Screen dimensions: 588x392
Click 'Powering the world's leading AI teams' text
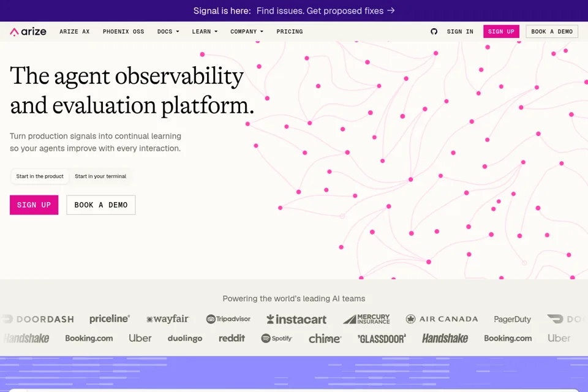click(x=294, y=299)
